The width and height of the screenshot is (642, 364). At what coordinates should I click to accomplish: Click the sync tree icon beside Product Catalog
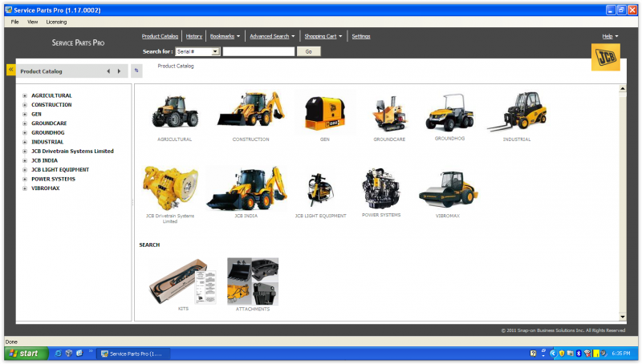(136, 71)
